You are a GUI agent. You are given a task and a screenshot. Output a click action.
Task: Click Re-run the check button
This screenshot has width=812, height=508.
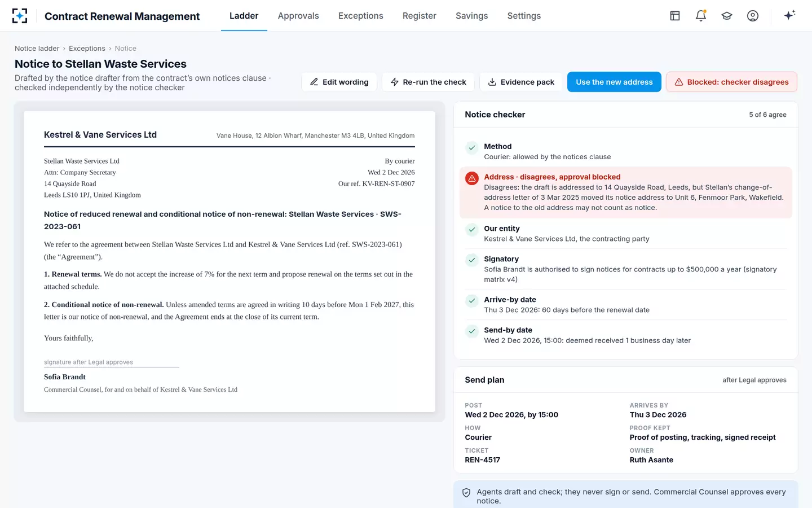point(429,82)
